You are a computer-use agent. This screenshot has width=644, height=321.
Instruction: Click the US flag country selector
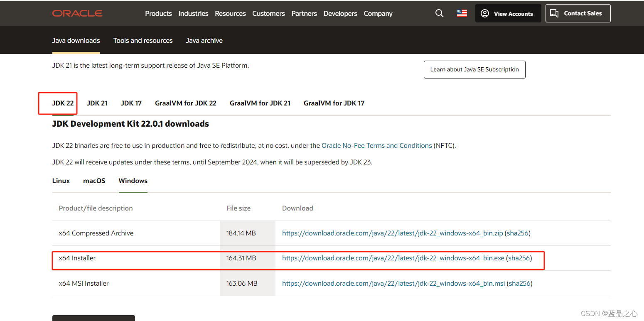click(x=462, y=13)
